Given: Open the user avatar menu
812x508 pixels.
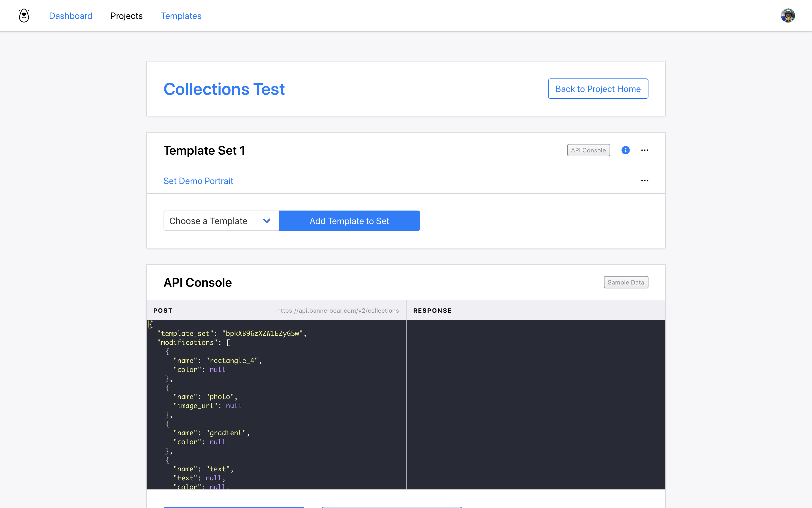Looking at the screenshot, I should pos(787,16).
